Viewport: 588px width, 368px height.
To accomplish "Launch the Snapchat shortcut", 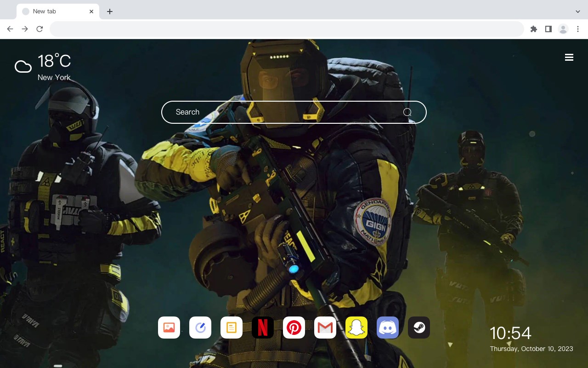I will [356, 328].
